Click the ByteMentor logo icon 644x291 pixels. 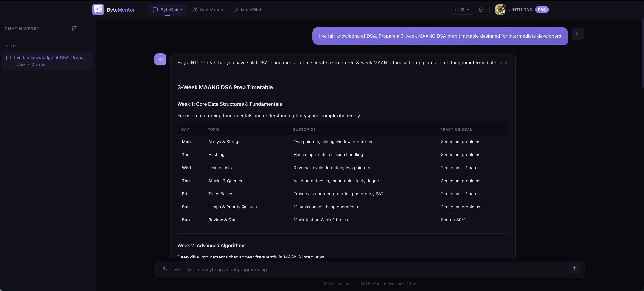coord(98,10)
